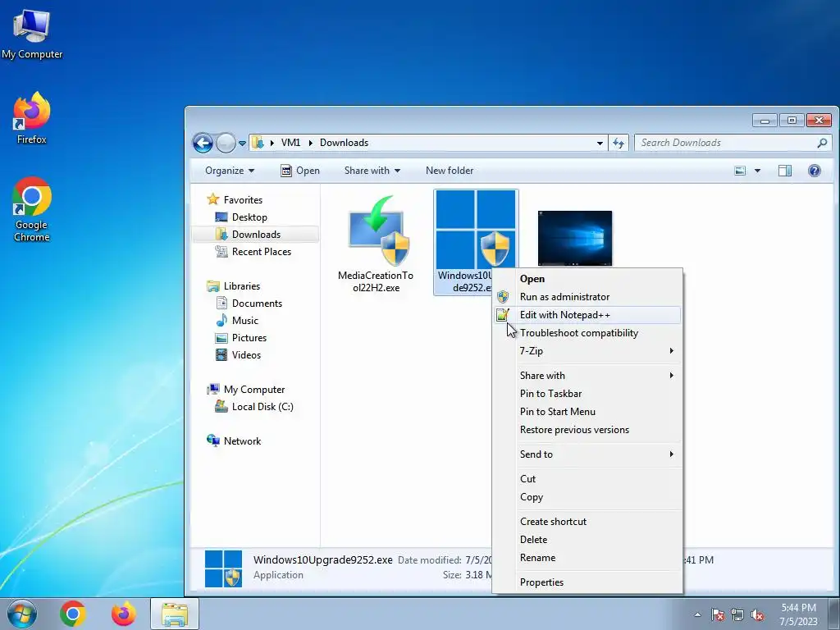Click the Forward navigation arrow in Explorer
Image resolution: width=840 pixels, height=630 pixels.
click(x=226, y=143)
